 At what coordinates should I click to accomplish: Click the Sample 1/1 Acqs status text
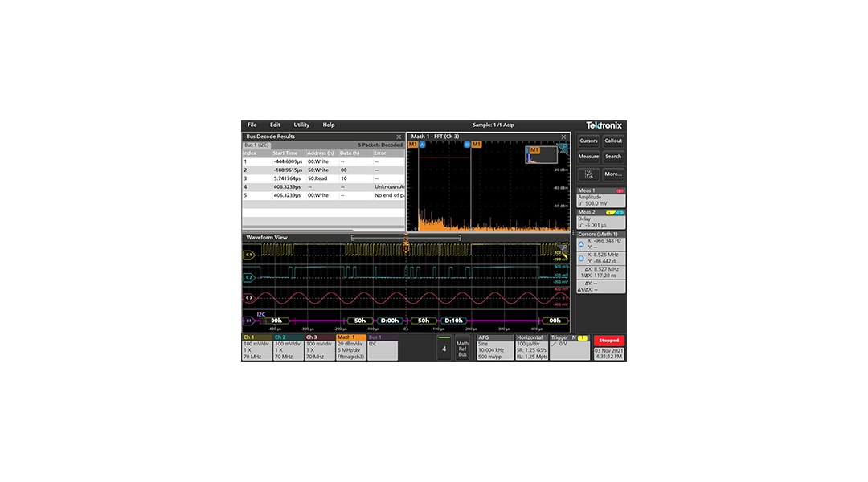(493, 125)
